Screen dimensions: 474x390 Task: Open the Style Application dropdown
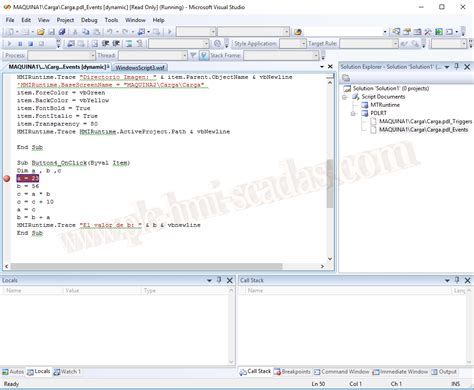(303, 44)
